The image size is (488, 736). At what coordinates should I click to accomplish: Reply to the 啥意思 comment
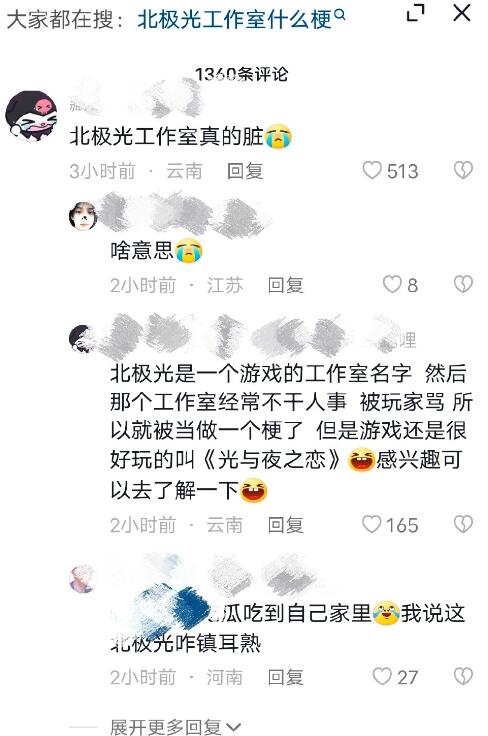[285, 285]
